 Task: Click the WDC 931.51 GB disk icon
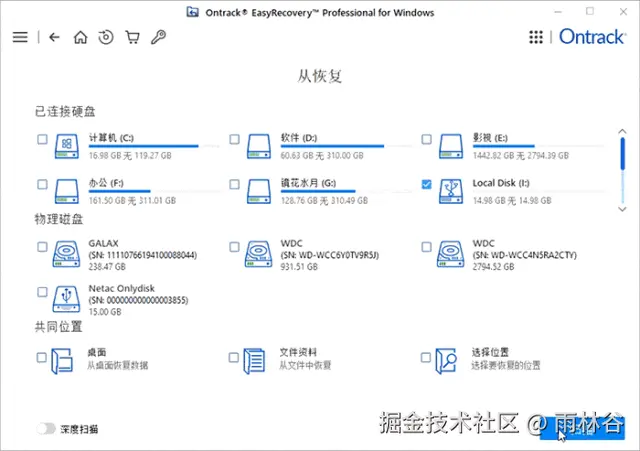pyautogui.click(x=258, y=254)
